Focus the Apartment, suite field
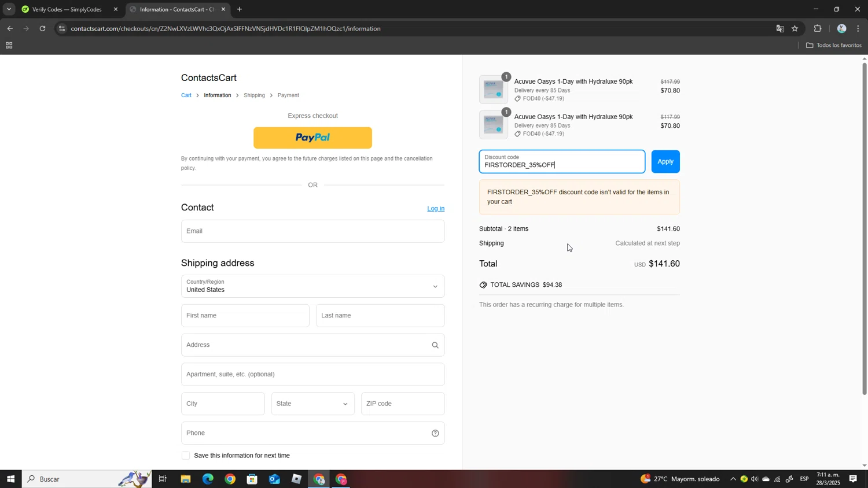The height and width of the screenshot is (488, 868). (312, 375)
